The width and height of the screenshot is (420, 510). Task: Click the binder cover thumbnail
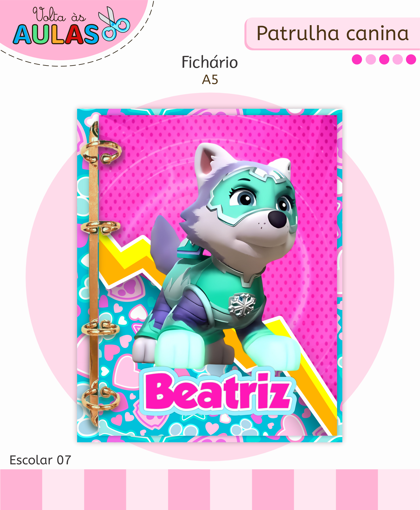(x=210, y=276)
